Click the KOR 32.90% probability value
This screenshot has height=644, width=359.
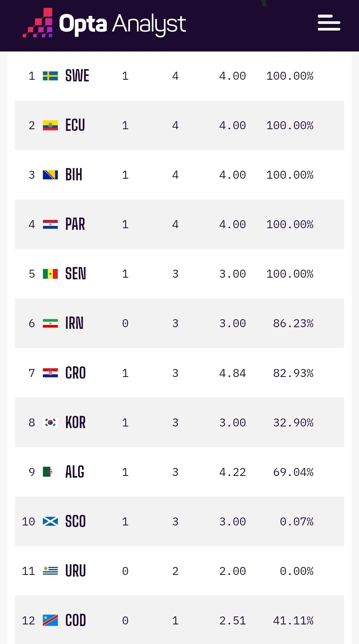point(293,423)
